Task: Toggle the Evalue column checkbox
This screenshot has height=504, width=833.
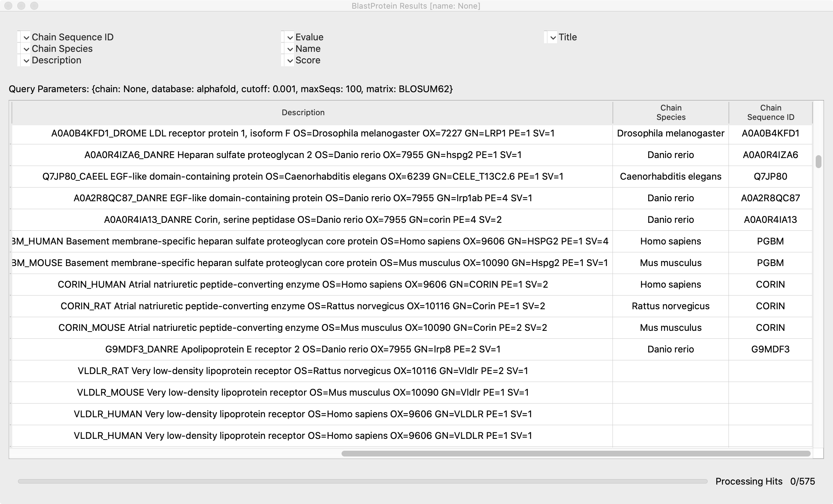Action: click(290, 37)
